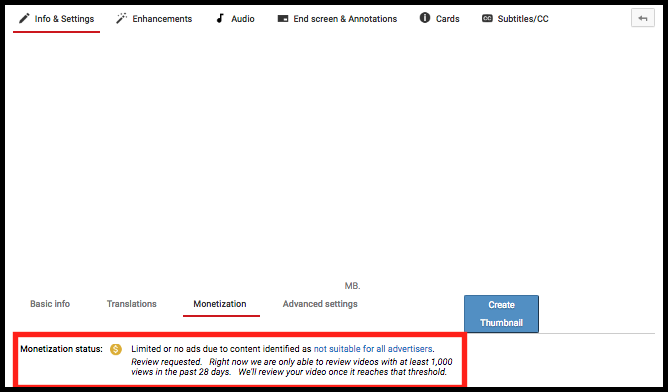
Task: Click the 'MB.' text
Action: tap(352, 286)
